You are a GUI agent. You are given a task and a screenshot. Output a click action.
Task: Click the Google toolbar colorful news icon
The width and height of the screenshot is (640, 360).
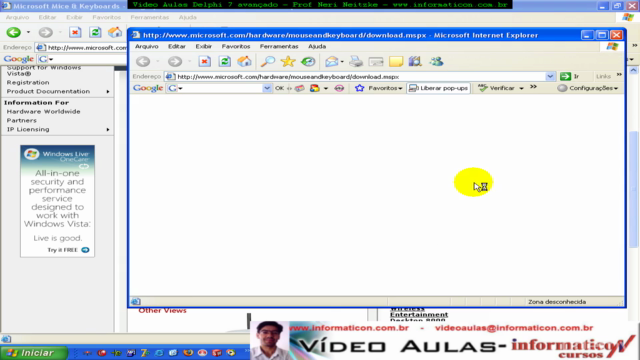pos(314,88)
